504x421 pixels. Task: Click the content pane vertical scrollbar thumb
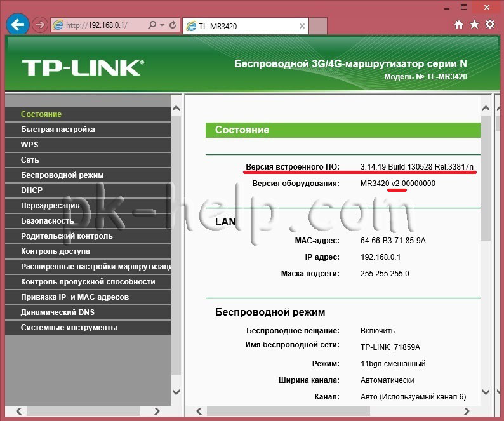(x=486, y=178)
